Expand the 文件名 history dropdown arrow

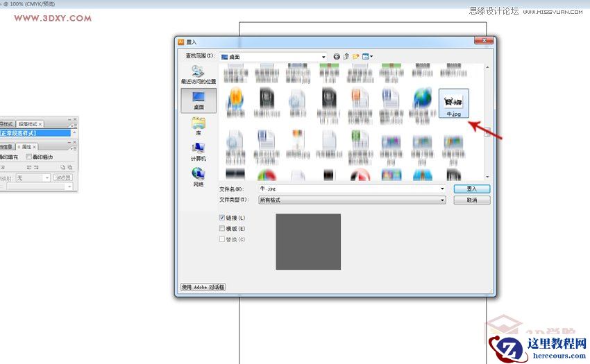[442, 189]
